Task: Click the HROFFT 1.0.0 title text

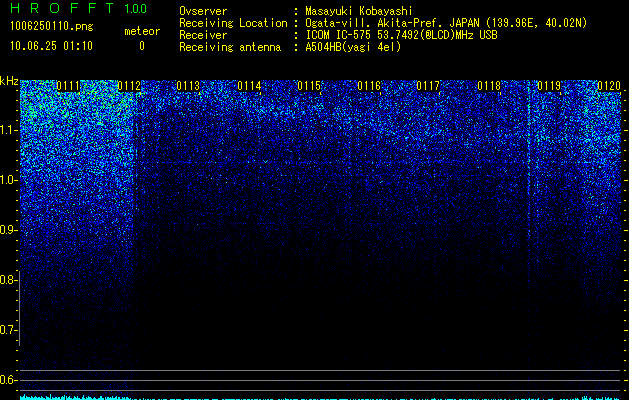Action: (x=78, y=8)
